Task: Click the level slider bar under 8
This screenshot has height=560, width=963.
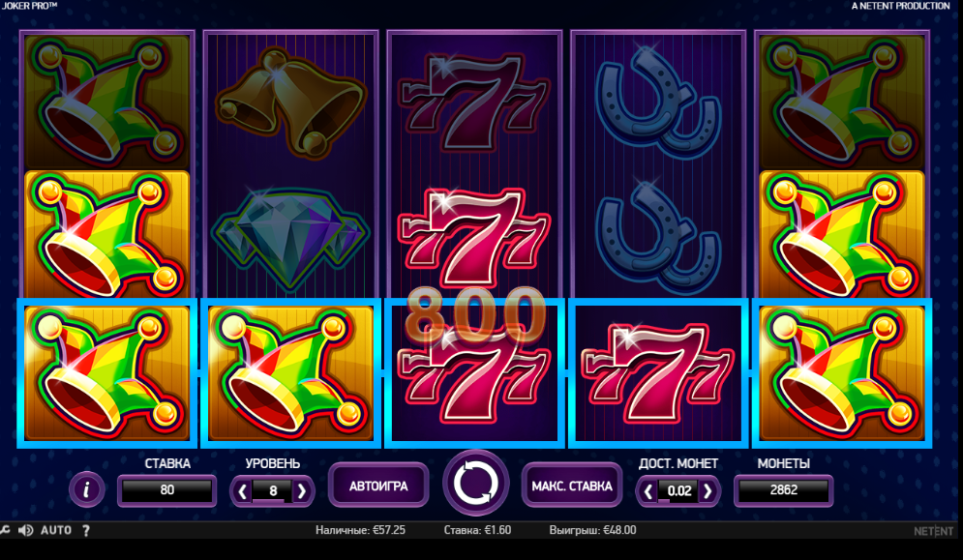Action: pyautogui.click(x=272, y=501)
